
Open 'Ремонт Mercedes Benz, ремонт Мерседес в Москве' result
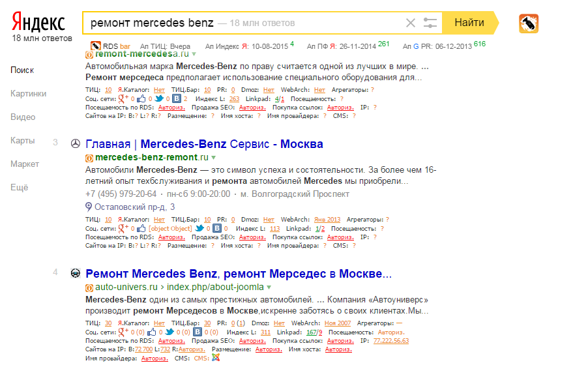tap(239, 274)
